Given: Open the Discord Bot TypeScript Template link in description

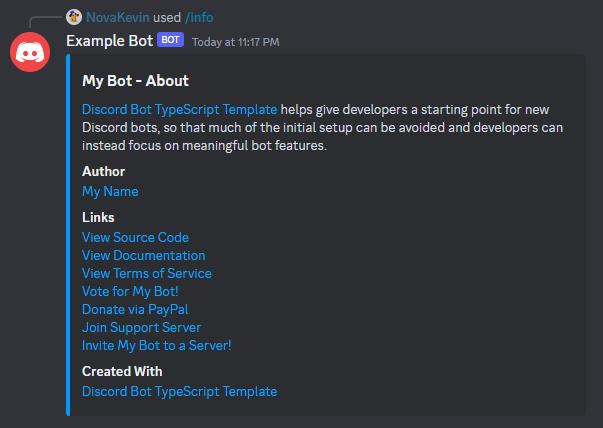Looking at the screenshot, I should pos(179,109).
